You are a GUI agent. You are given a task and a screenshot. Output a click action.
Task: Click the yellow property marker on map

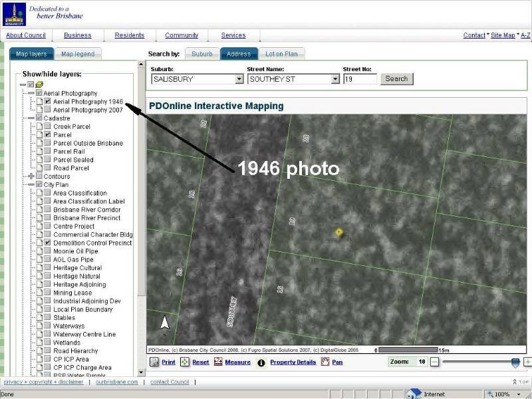coord(339,232)
